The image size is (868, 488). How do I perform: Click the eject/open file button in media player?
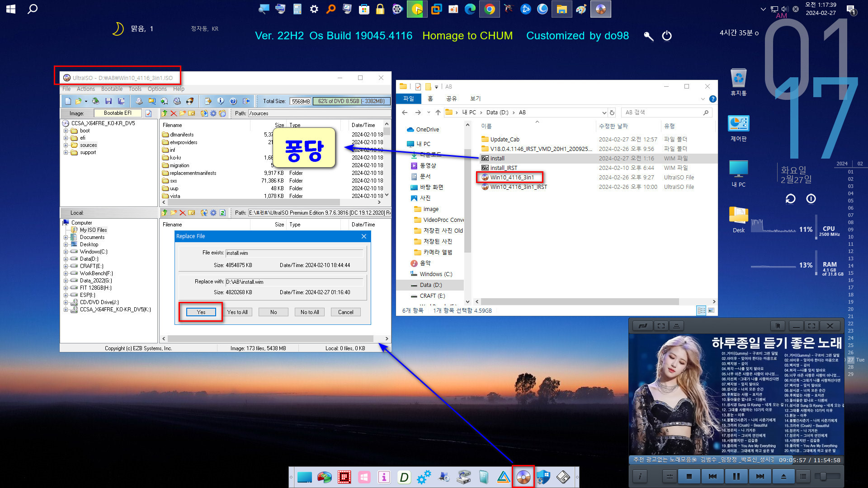point(783,476)
